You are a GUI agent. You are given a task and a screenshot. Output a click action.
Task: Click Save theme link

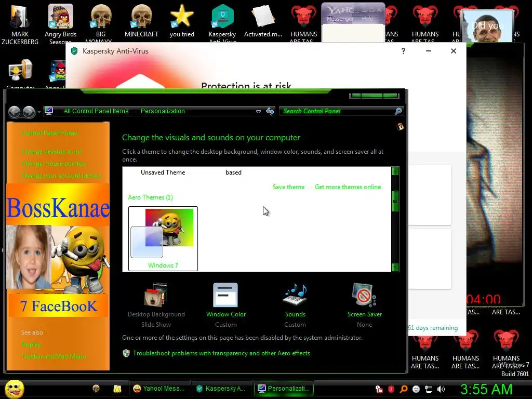pos(289,187)
